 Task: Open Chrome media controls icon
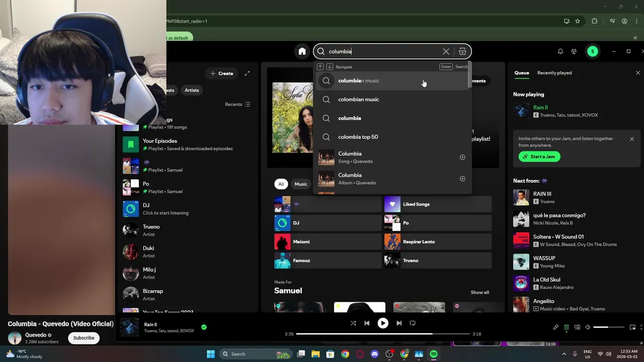pos(612,21)
